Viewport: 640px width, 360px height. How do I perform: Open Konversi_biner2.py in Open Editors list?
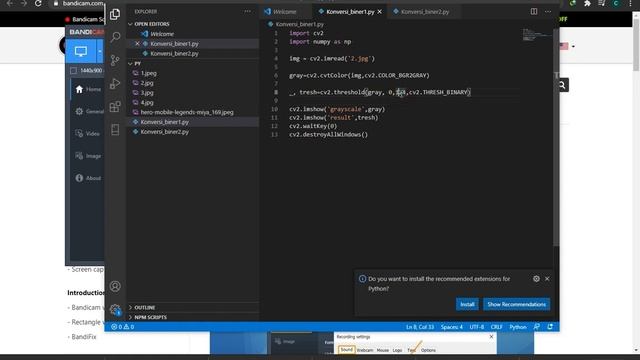(174, 53)
